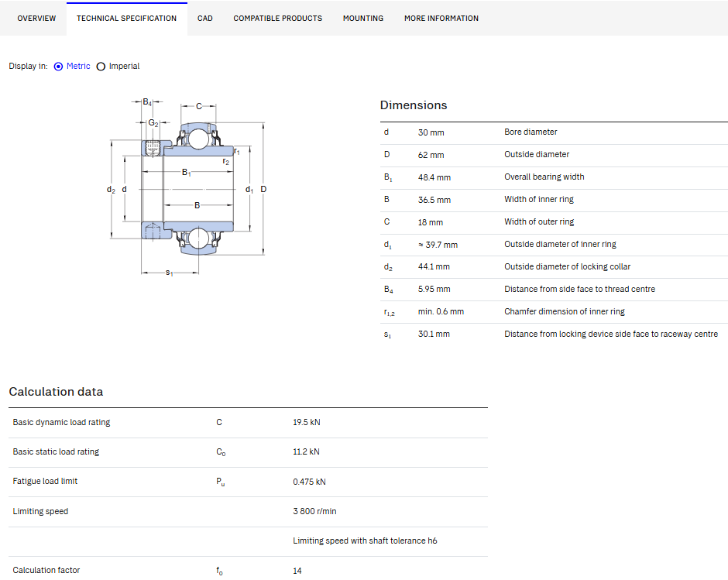Click Outside diameter of locking collar text

tap(568, 266)
